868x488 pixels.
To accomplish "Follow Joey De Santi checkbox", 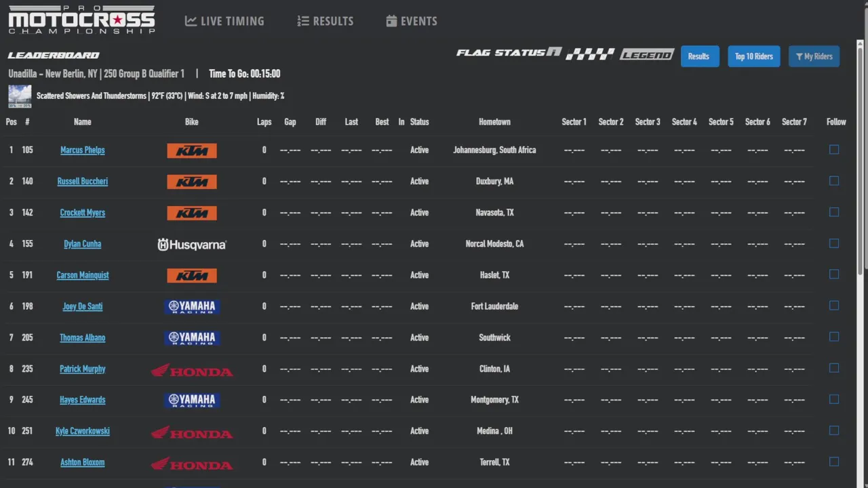I will (x=834, y=306).
